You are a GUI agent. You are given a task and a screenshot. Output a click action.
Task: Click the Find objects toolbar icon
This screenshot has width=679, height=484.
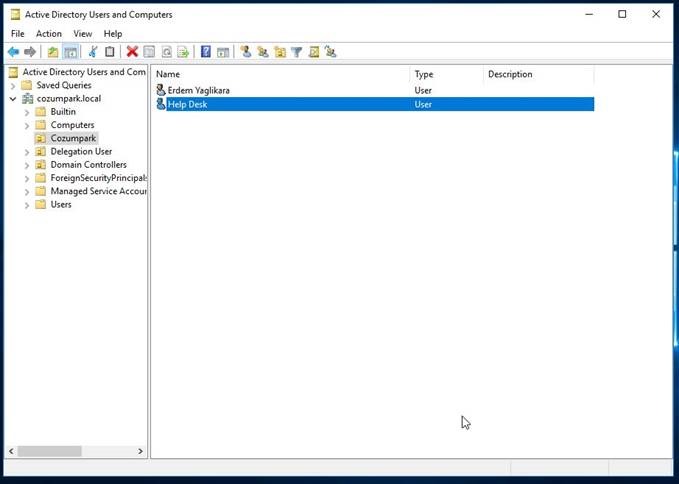(x=314, y=52)
